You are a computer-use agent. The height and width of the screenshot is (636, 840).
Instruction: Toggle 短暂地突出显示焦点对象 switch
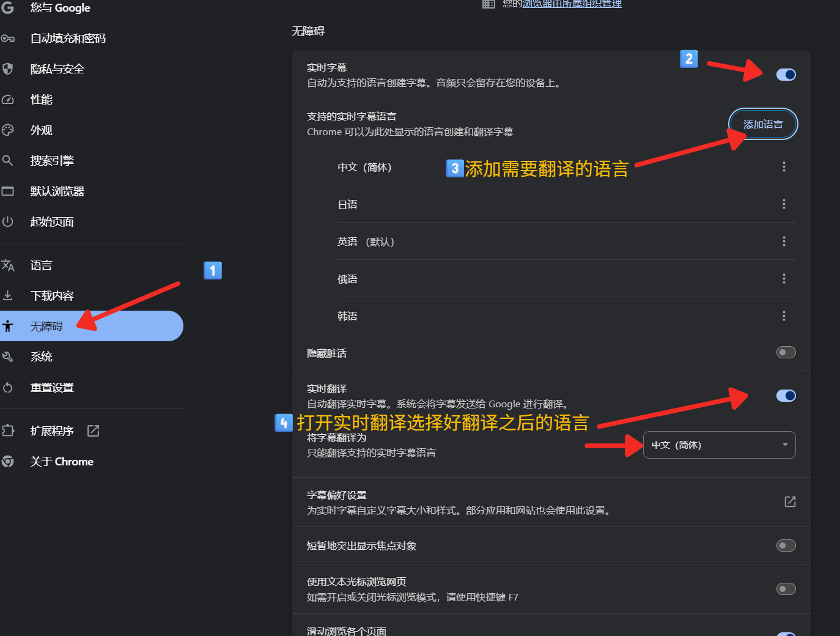point(786,545)
